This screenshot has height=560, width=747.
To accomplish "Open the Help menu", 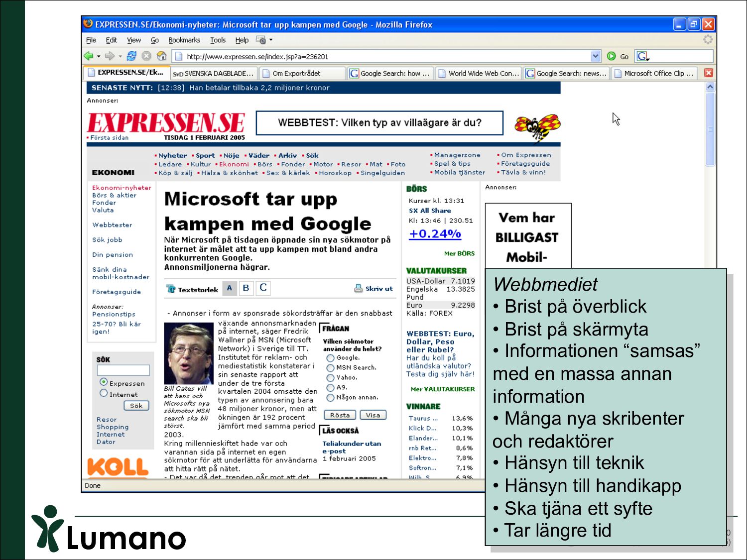I will 242,40.
